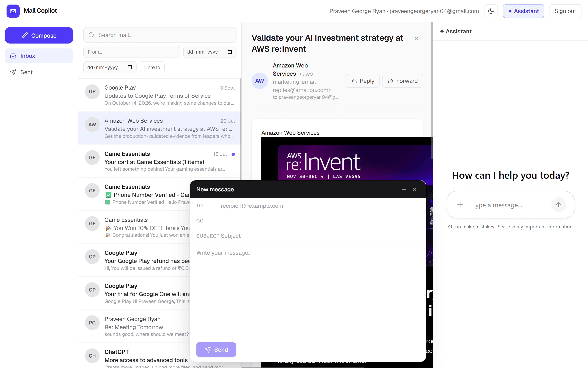588x368 pixels.
Task: Click the AW sender avatar in email view
Action: coord(259,81)
